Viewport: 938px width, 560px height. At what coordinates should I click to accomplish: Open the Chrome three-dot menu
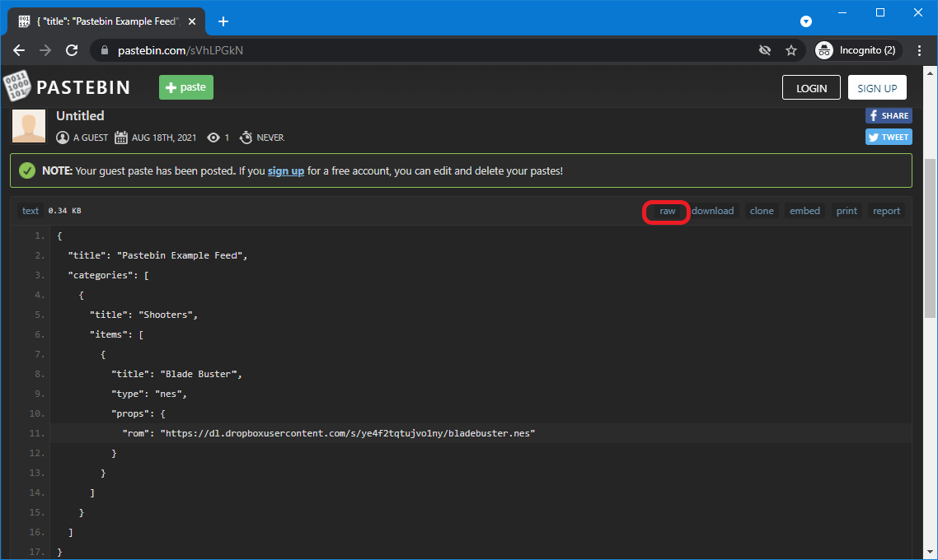pyautogui.click(x=920, y=50)
